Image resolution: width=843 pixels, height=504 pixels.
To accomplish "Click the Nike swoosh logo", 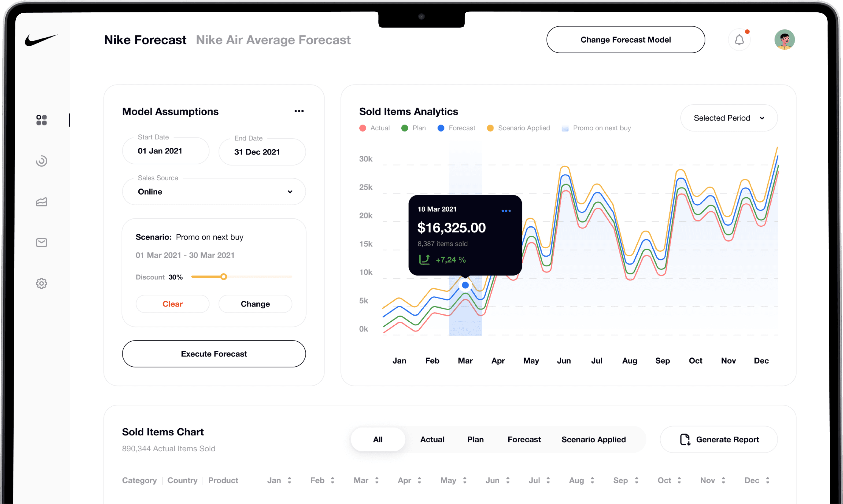I will (41, 39).
